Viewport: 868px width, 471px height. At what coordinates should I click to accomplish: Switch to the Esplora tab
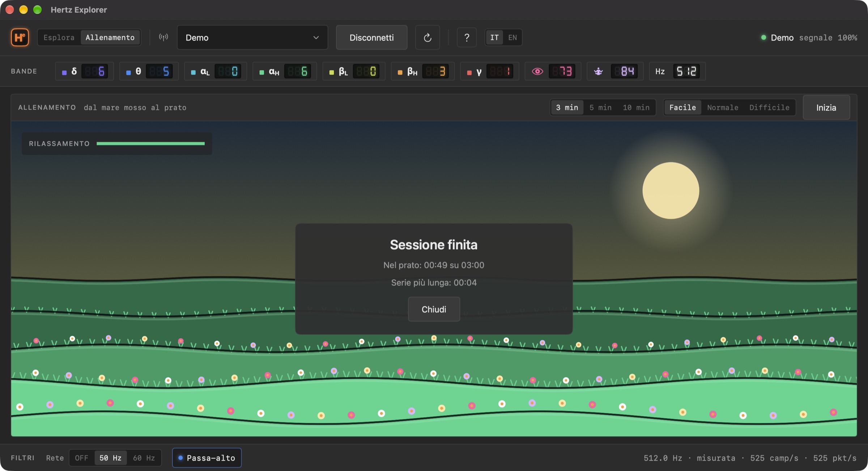tap(59, 37)
